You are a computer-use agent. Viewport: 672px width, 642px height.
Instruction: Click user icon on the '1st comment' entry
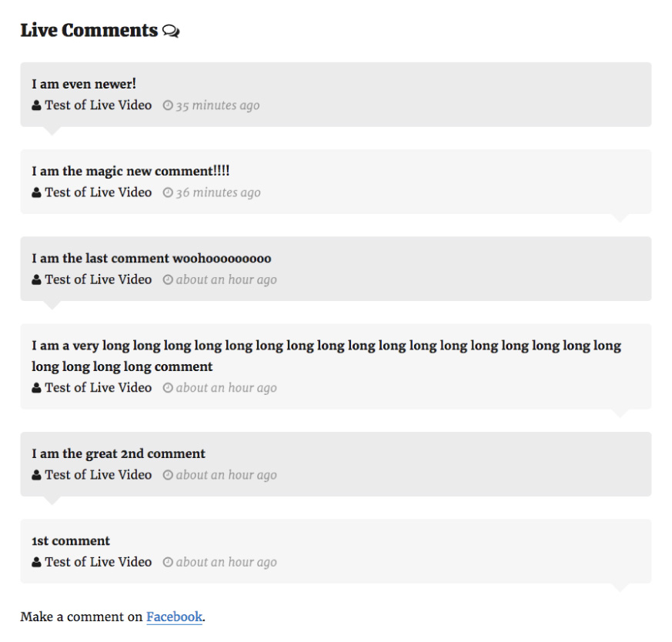[x=36, y=563]
